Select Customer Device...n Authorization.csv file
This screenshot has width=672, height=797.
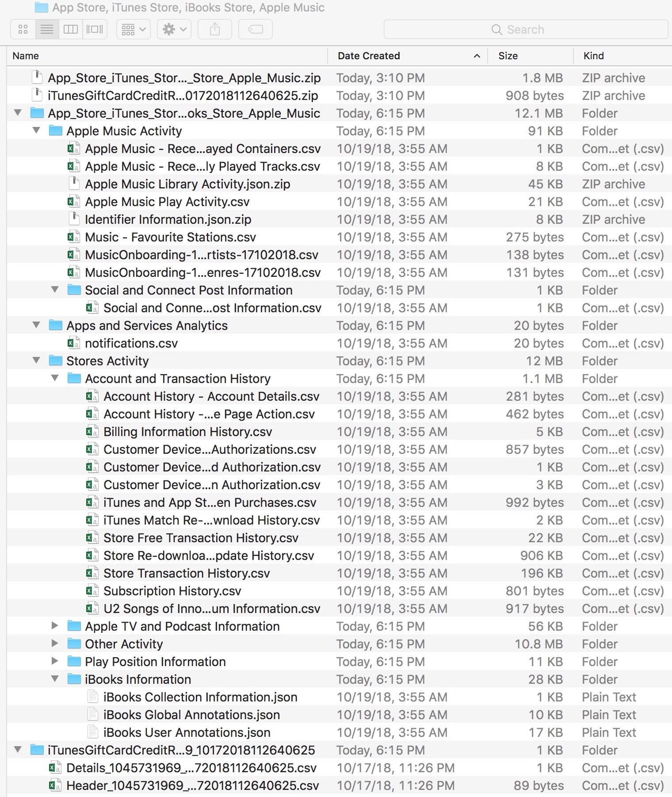(212, 485)
